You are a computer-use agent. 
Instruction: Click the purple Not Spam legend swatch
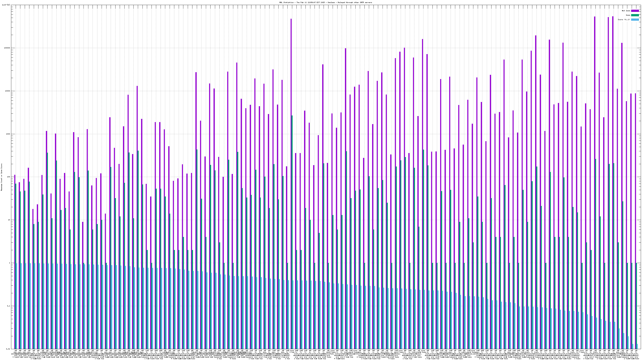tap(635, 11)
